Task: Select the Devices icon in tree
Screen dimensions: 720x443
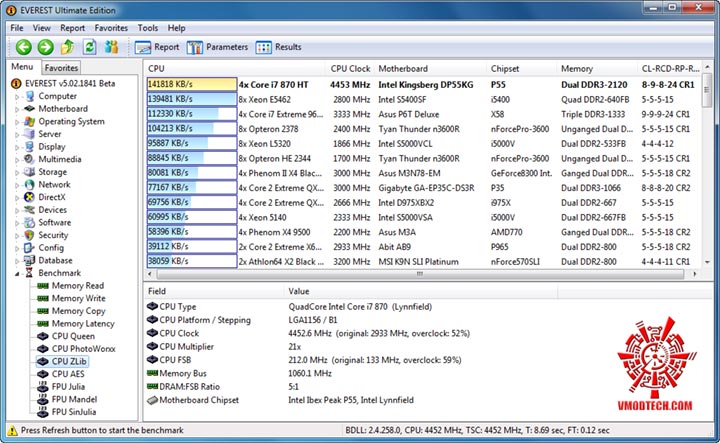Action: [x=29, y=210]
